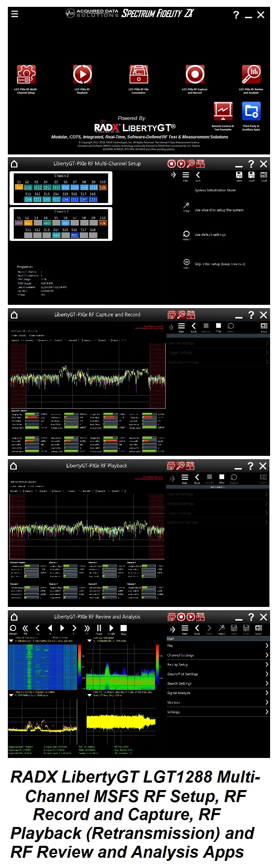Viewport: 280px width, 868px height.
Task: Go home from Capture and Record window
Action: coord(14,315)
